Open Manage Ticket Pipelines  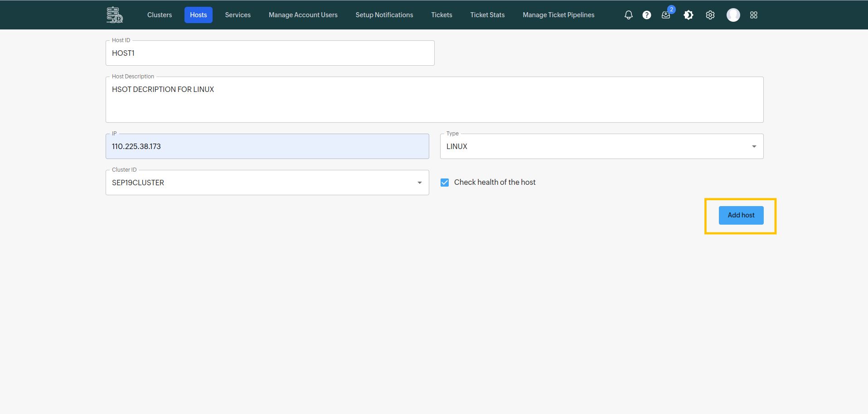point(559,15)
